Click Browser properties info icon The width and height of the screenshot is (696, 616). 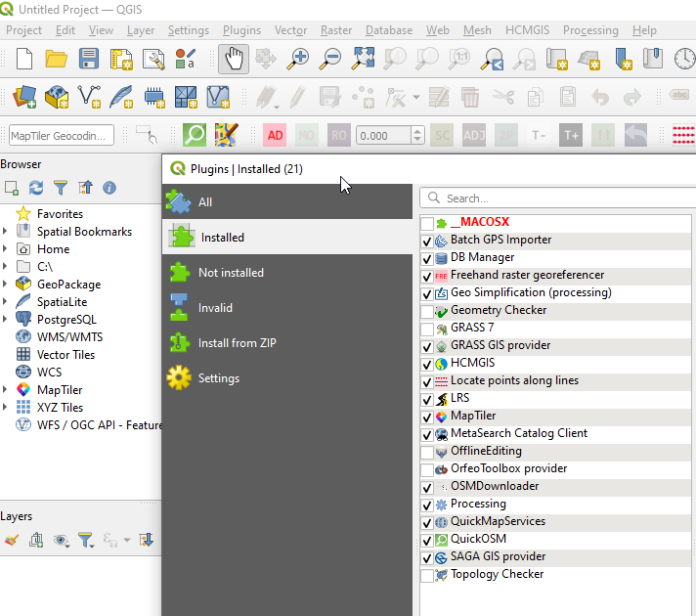point(109,188)
